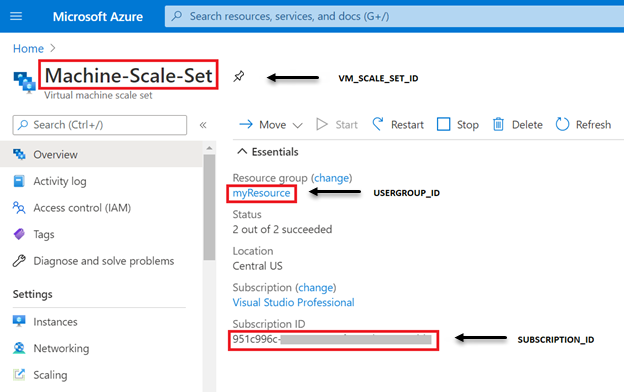Open the hamburger portal menu

click(16, 16)
